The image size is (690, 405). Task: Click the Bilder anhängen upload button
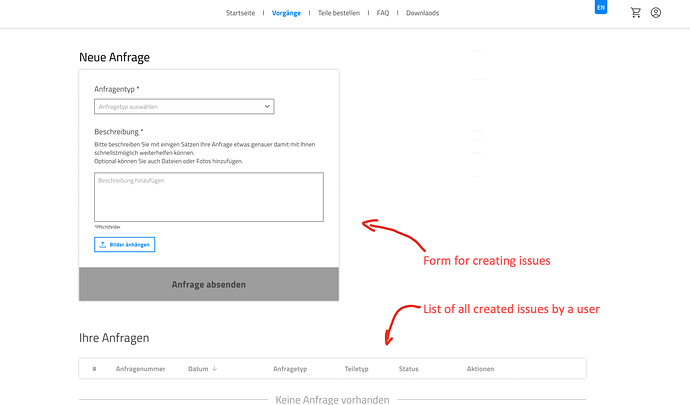click(125, 245)
